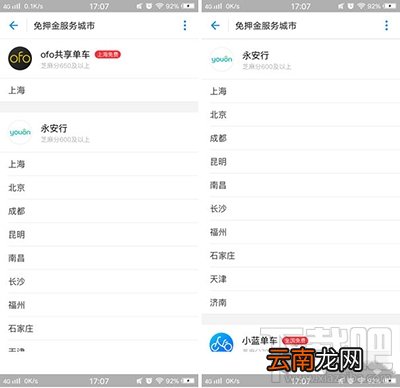This screenshot has height=388, width=400.
Task: Select 福州 in left screen
Action: 99,305
